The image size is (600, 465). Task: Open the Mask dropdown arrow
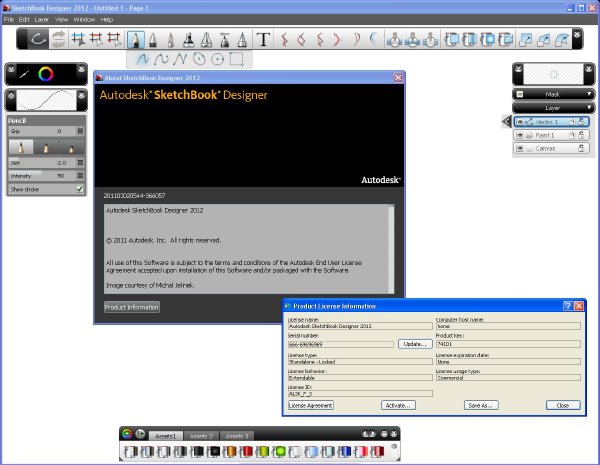[x=589, y=94]
